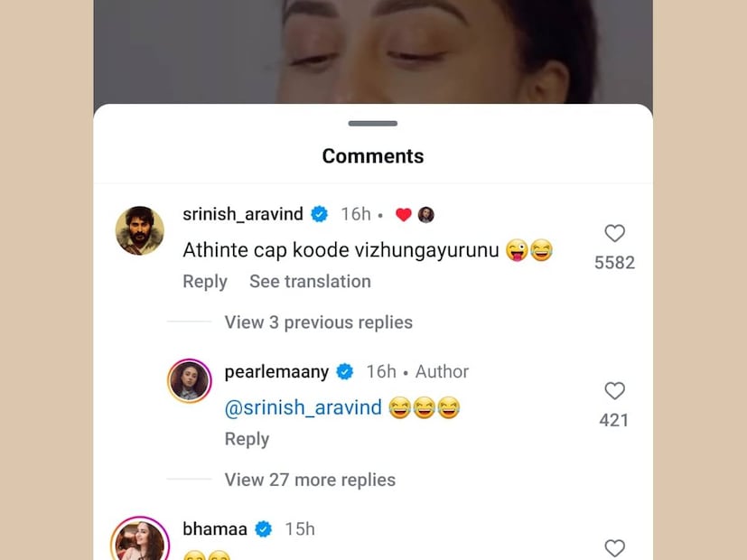Expand View 27 more replies

(310, 480)
